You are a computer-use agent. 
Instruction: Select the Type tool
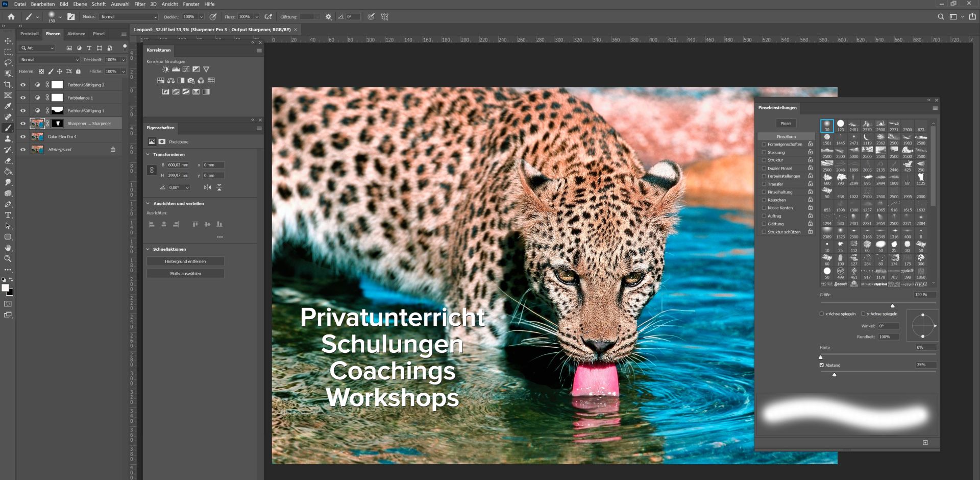(x=8, y=215)
